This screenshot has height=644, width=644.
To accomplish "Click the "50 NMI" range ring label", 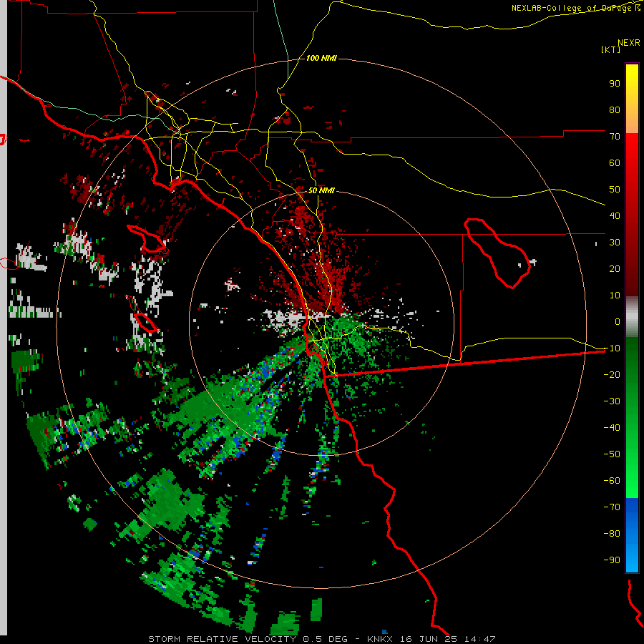I will click(x=321, y=190).
